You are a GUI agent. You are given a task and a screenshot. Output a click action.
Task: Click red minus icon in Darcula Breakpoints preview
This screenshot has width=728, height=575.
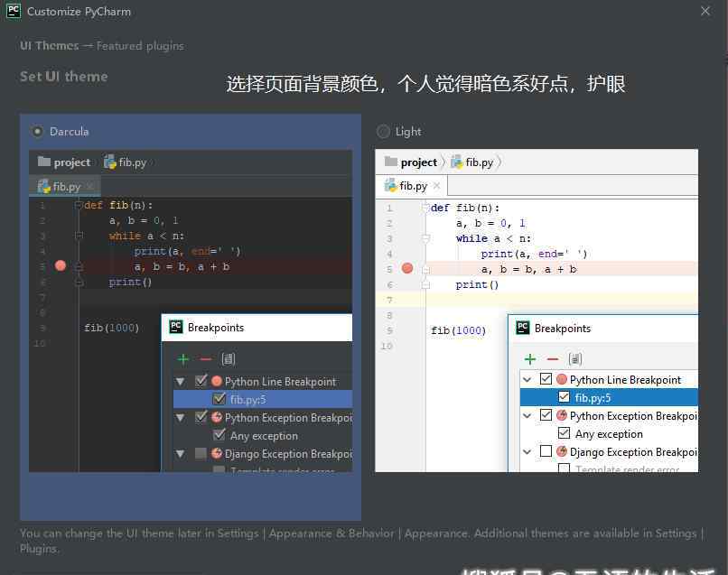[x=205, y=359]
